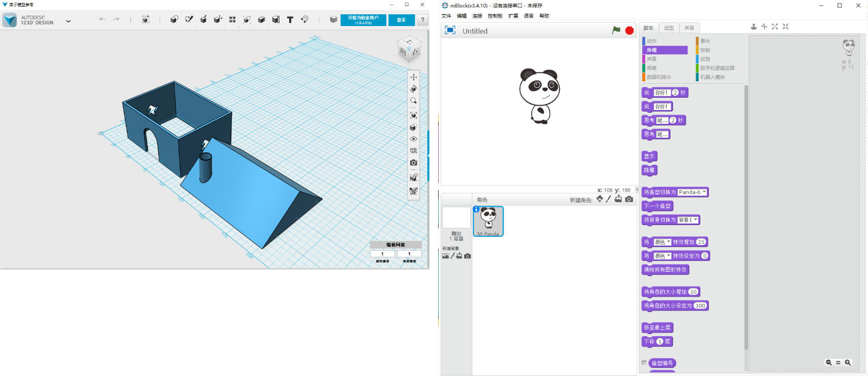This screenshot has height=376, width=868.
Task: Open the 文件 menu in mBlock
Action: 446,16
